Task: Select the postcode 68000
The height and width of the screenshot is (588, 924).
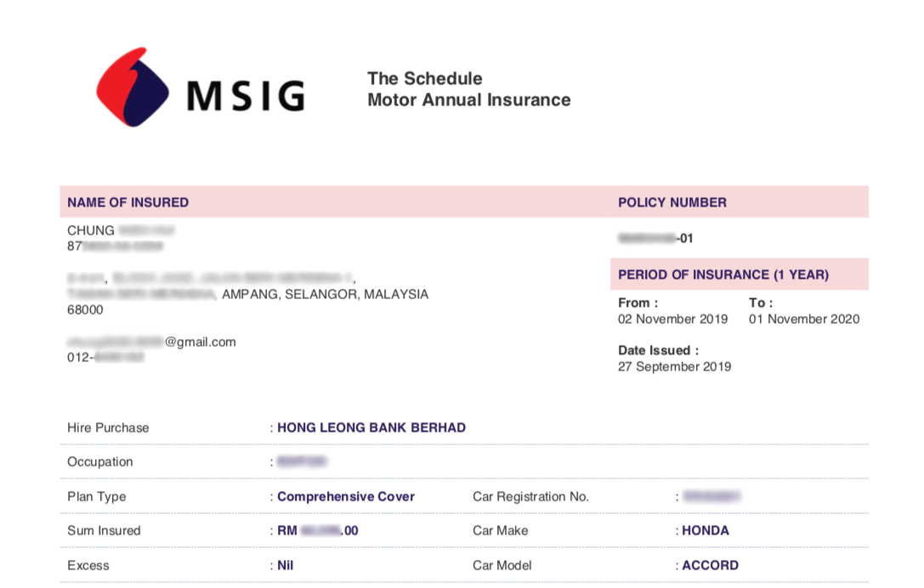Action: (86, 310)
